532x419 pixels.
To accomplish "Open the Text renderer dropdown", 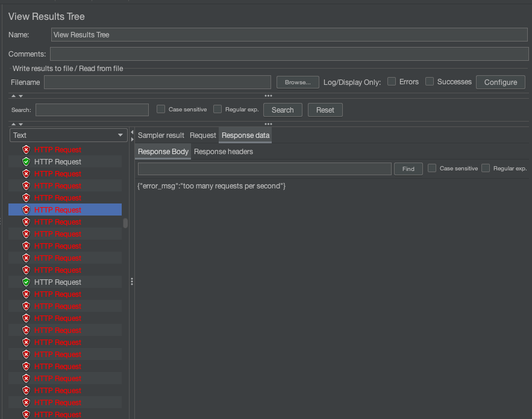I will pyautogui.click(x=68, y=135).
